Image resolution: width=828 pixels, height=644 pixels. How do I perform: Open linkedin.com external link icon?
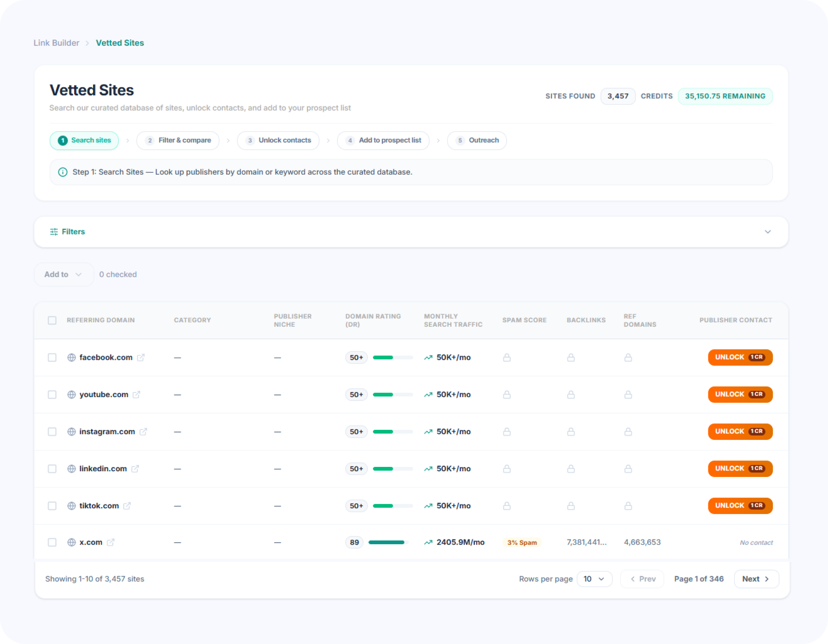(135, 469)
